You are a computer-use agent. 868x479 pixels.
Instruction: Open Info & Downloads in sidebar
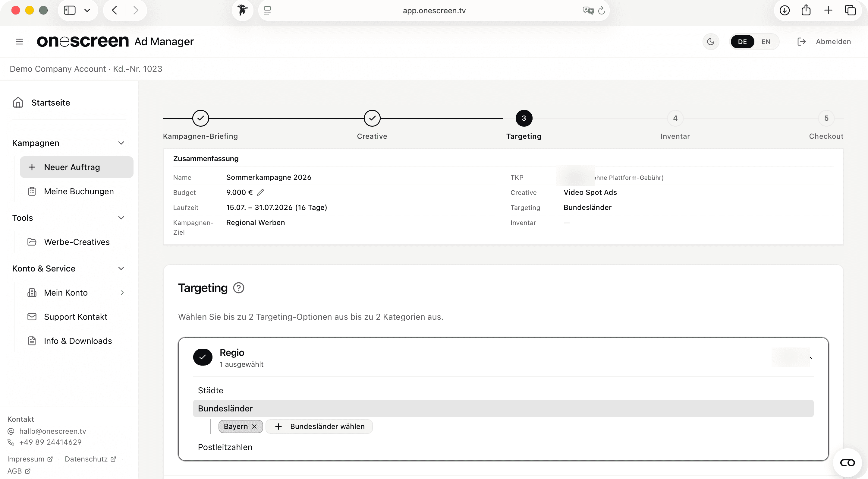tap(77, 341)
